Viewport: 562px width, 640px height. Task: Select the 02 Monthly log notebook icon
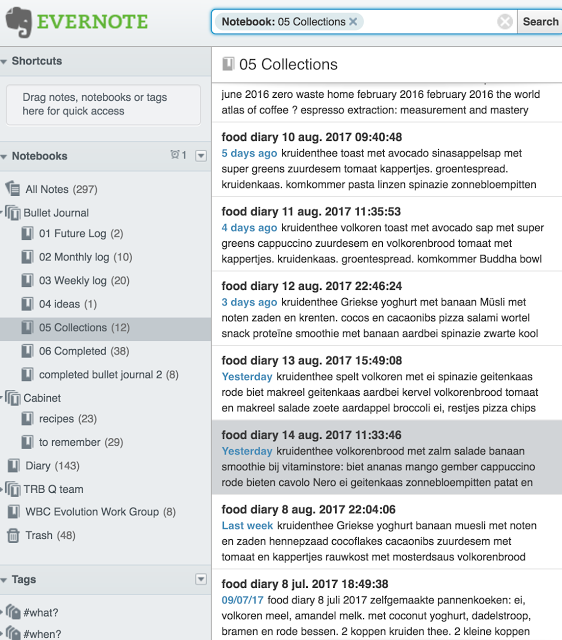point(27,257)
